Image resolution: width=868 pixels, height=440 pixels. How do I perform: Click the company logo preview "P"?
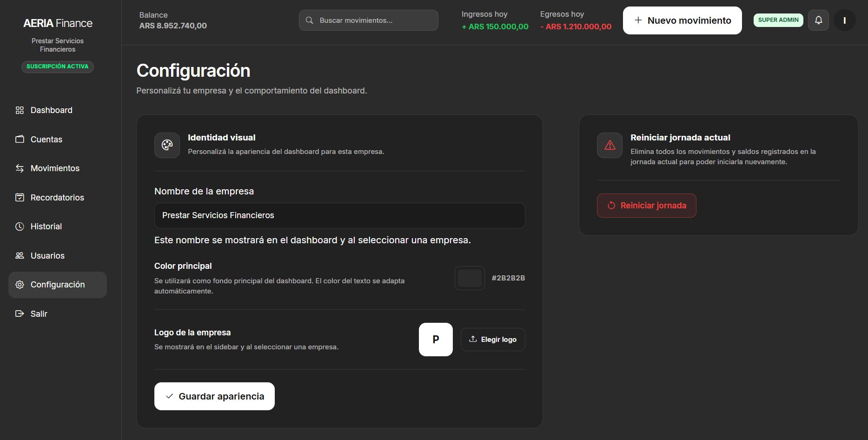pyautogui.click(x=436, y=340)
